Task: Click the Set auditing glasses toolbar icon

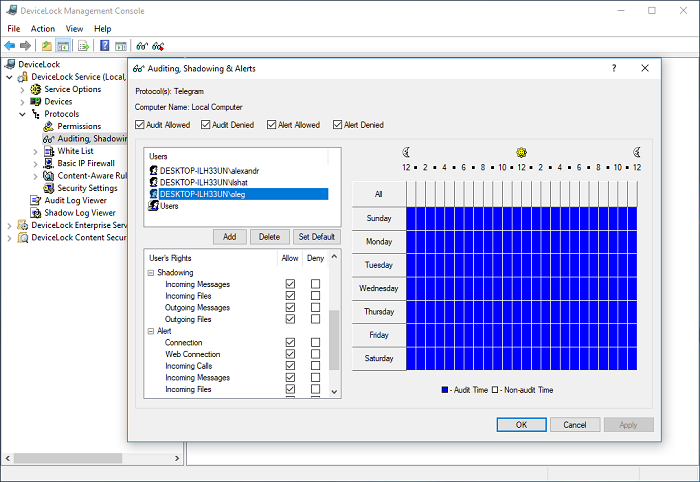Action: click(142, 46)
